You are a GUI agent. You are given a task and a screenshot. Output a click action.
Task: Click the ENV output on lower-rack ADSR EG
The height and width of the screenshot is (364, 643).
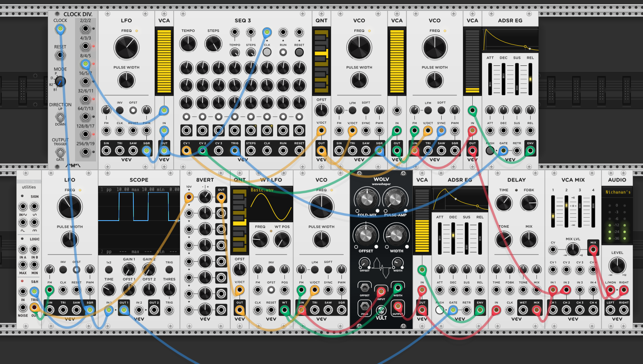[480, 310]
